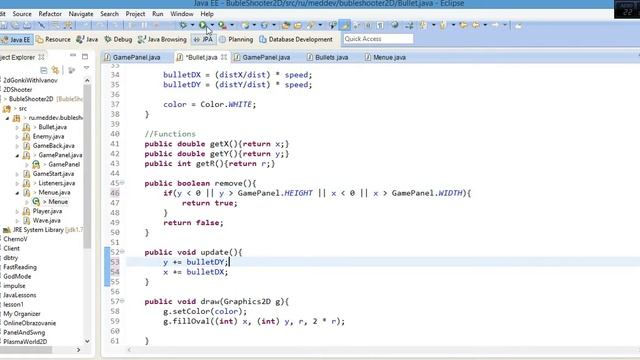Open the Debug button dropdown arrow
The width and height of the screenshot is (640, 360).
pyautogui.click(x=192, y=25)
